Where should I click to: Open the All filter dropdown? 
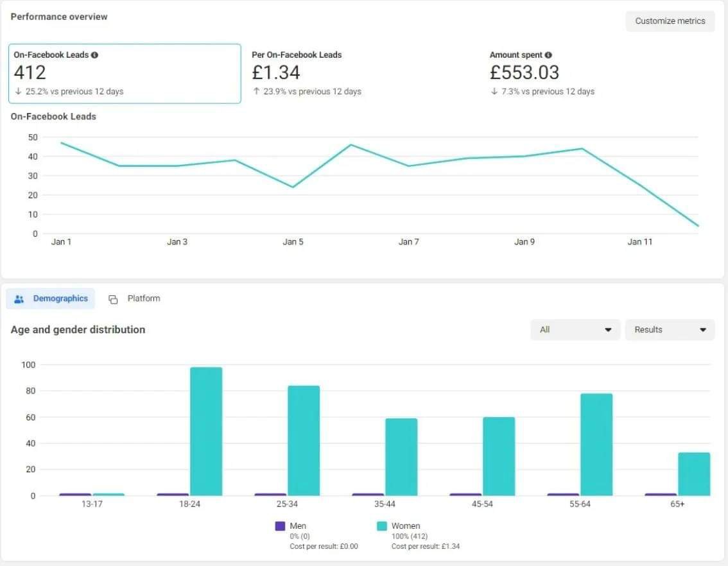(575, 330)
